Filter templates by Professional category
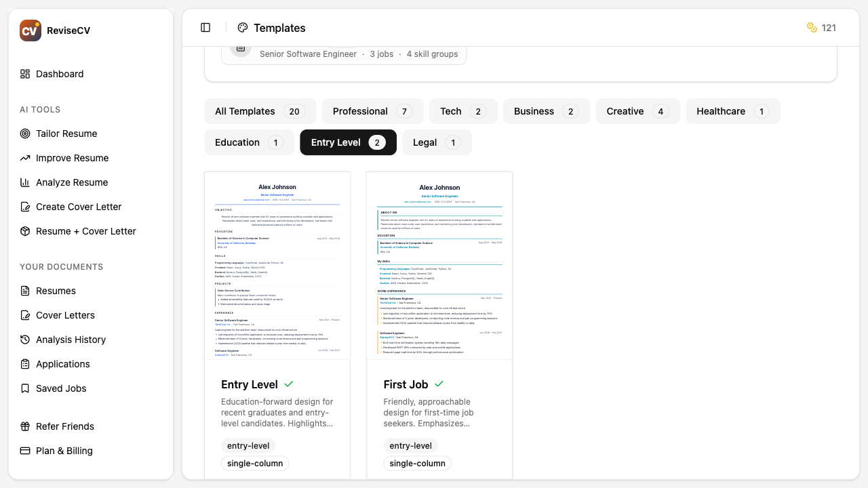 tap(372, 111)
